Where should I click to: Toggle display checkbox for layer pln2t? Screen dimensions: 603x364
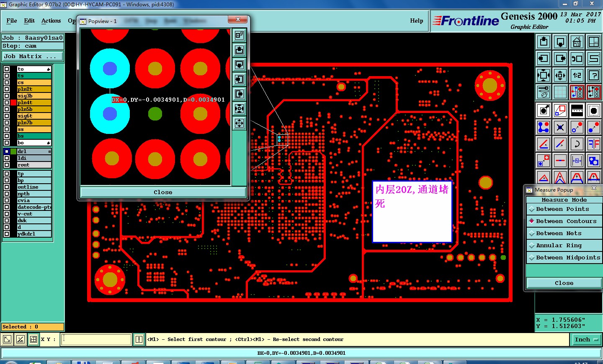click(x=6, y=89)
